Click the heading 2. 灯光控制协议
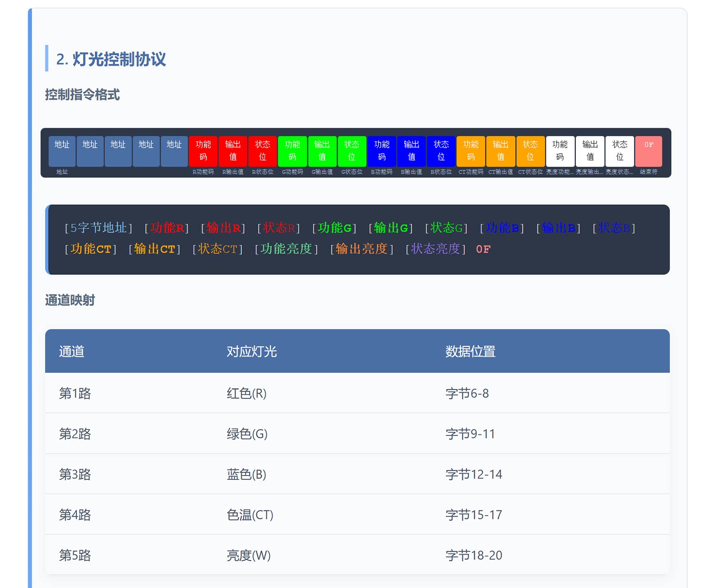 (x=111, y=59)
